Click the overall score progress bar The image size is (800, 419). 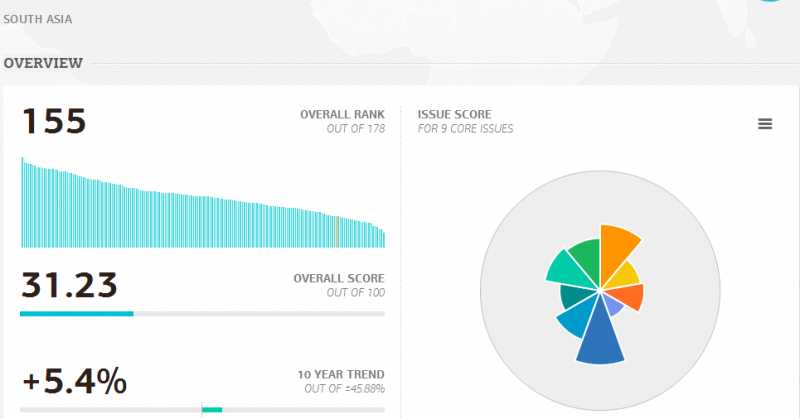pyautogui.click(x=202, y=313)
